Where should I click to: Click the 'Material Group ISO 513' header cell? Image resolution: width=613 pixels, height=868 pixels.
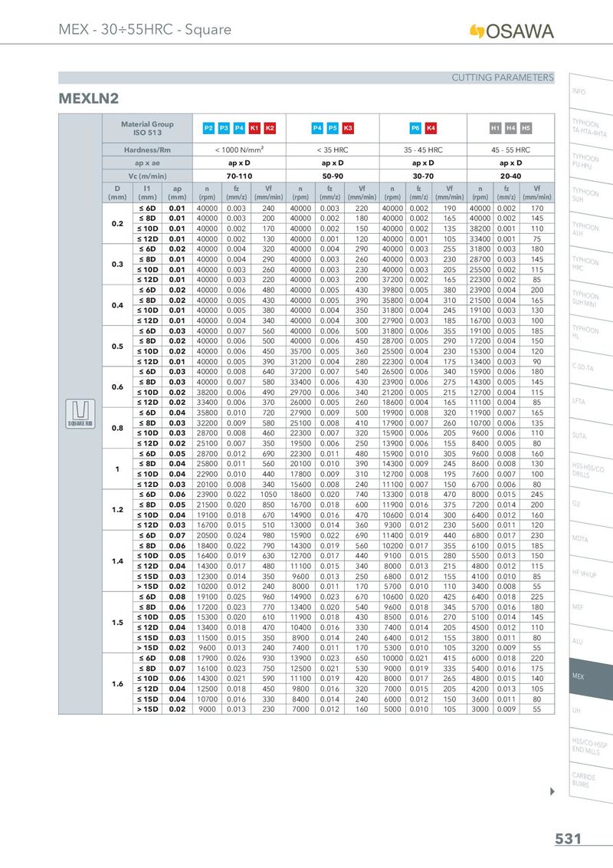click(x=147, y=128)
